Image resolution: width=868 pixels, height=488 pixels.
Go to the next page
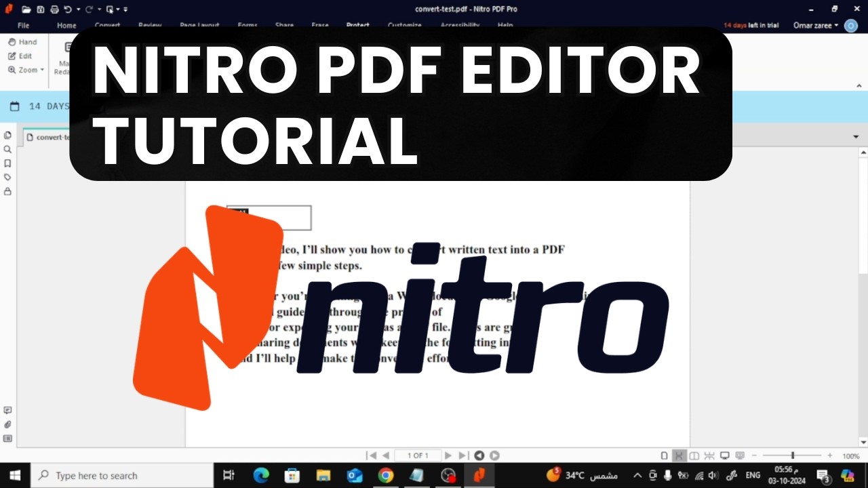[x=448, y=455]
